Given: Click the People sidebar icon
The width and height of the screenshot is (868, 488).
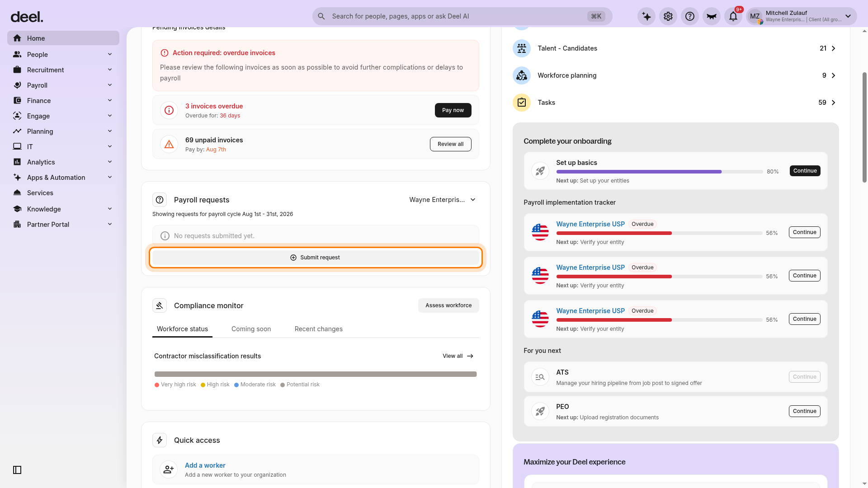Looking at the screenshot, I should [x=17, y=54].
